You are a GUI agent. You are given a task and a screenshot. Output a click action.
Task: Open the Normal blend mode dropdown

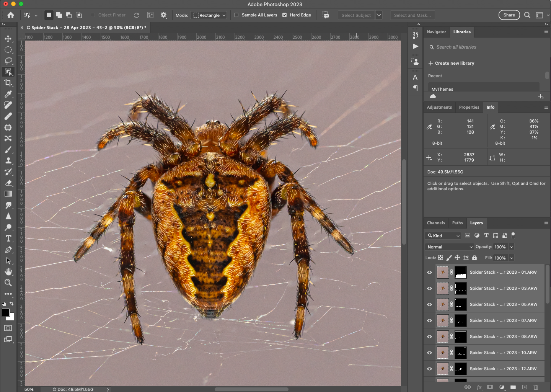tap(449, 247)
